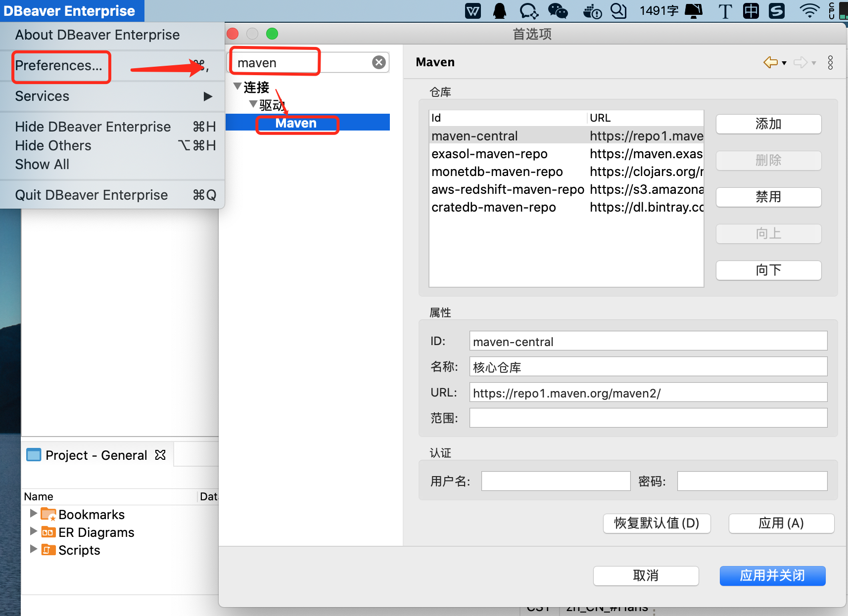
Task: Focus the ID field with maven-central
Action: 648,341
